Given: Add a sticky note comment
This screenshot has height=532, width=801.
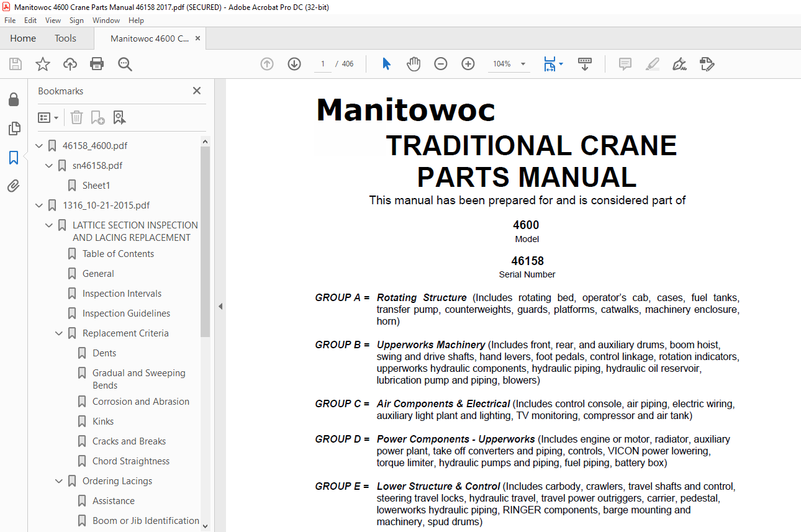Looking at the screenshot, I should (x=625, y=64).
